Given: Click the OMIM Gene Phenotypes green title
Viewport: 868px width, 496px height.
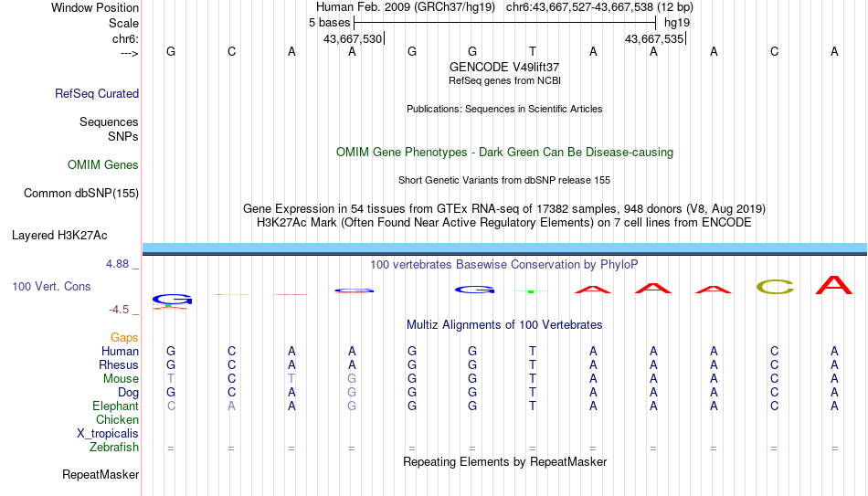Looking at the screenshot, I should (504, 153).
